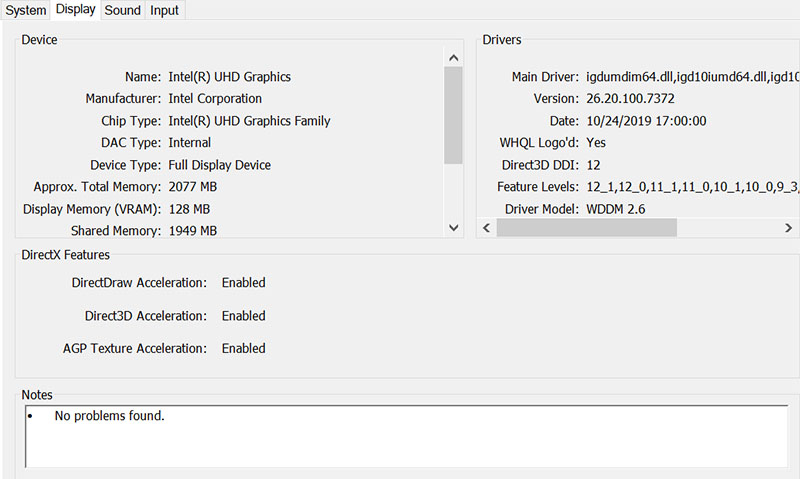
Task: Click Drivers panel scroll left arrow
Action: [x=486, y=228]
